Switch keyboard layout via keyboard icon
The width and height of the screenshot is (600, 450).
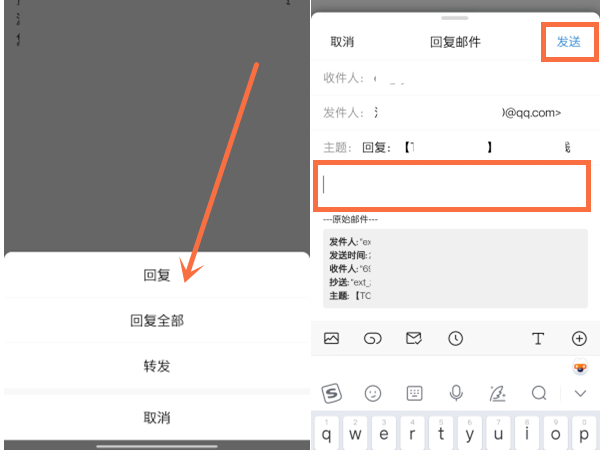(414, 393)
